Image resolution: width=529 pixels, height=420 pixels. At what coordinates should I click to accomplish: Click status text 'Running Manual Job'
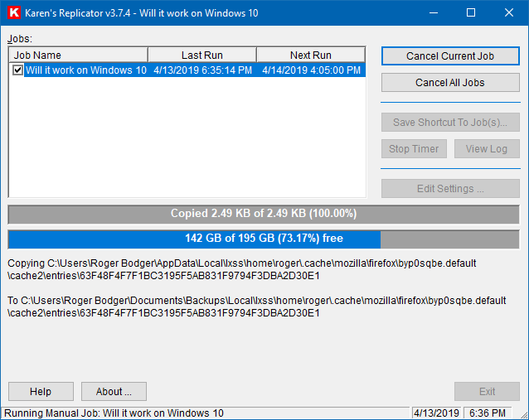(114, 413)
